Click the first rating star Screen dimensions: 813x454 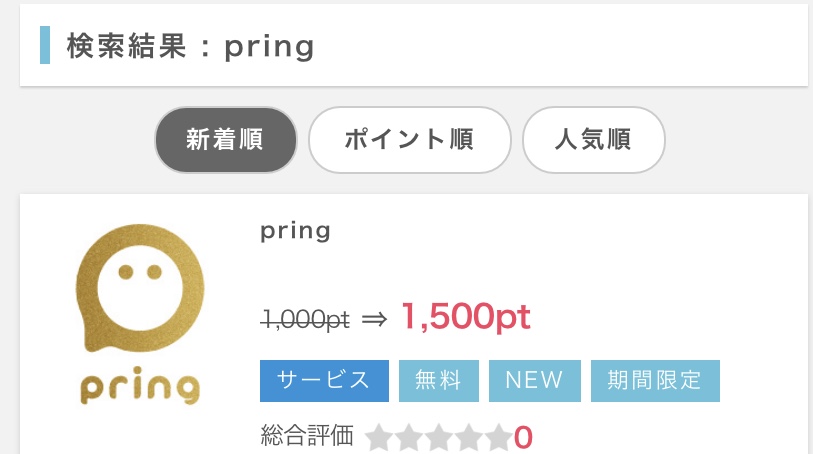[379, 437]
